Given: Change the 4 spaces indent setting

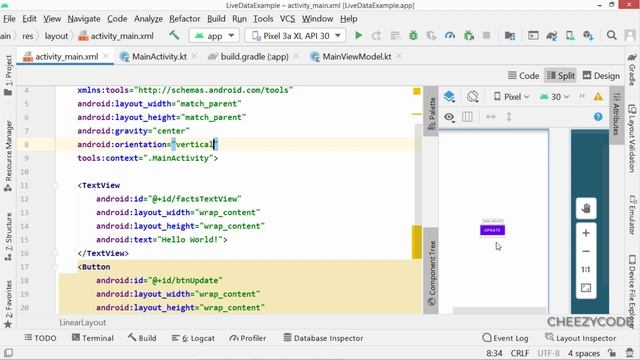Looking at the screenshot, I should click(584, 353).
